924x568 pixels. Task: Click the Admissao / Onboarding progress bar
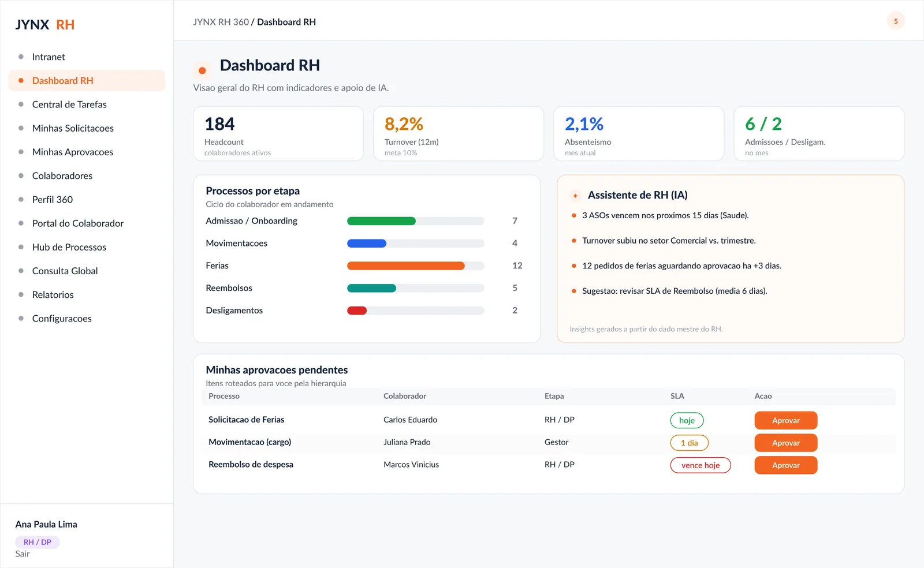pos(415,221)
